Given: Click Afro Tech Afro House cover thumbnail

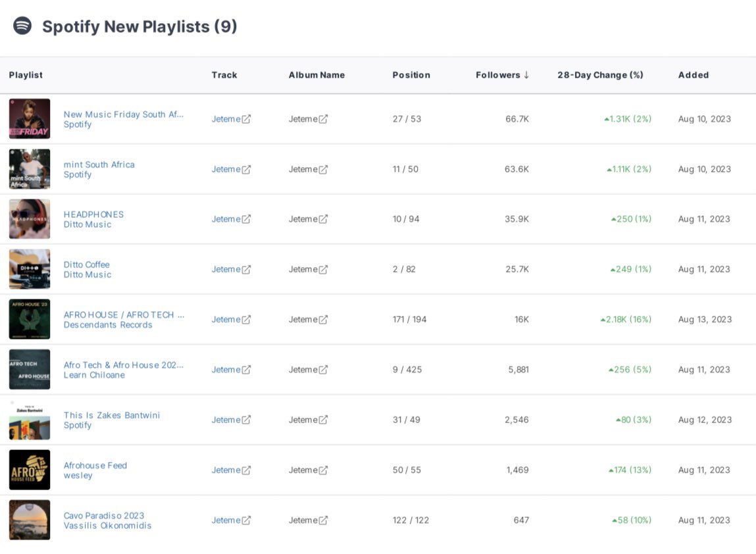Looking at the screenshot, I should (x=30, y=369).
